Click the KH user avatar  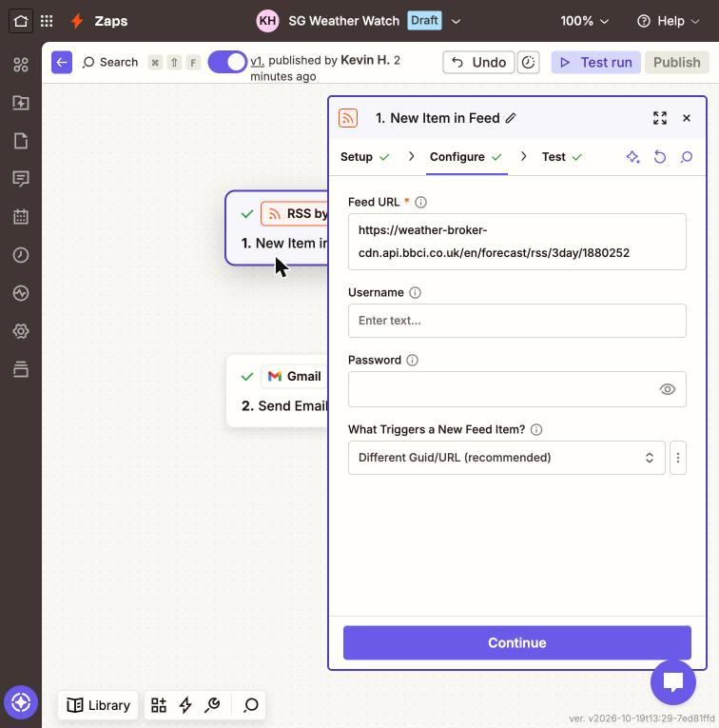click(267, 21)
